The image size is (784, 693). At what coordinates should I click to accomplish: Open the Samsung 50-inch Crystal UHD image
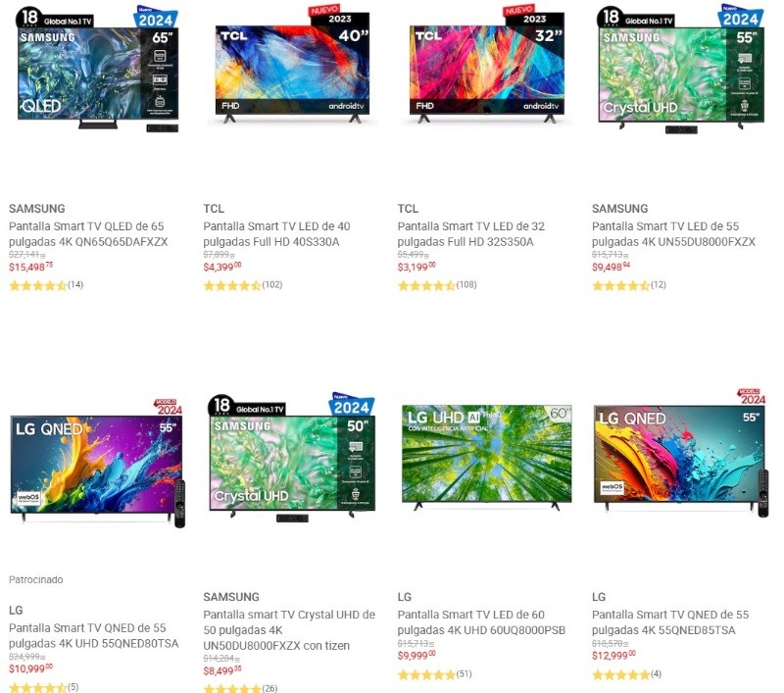[292, 458]
